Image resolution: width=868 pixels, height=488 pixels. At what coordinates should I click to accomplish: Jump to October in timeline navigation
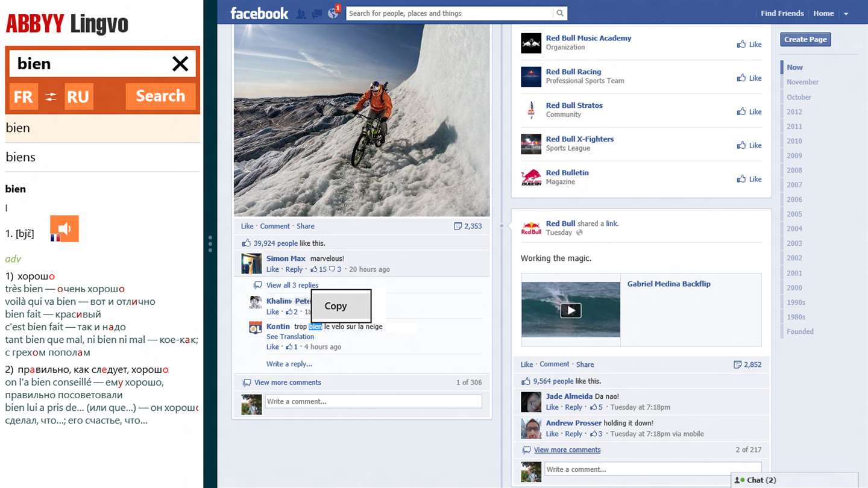pyautogui.click(x=799, y=97)
